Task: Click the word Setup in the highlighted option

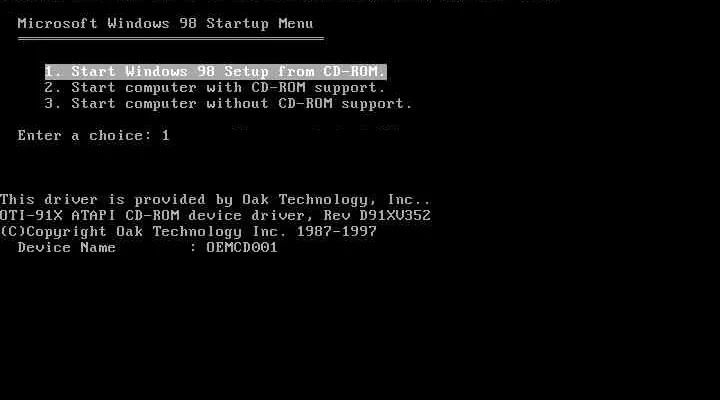Action: 246,72
